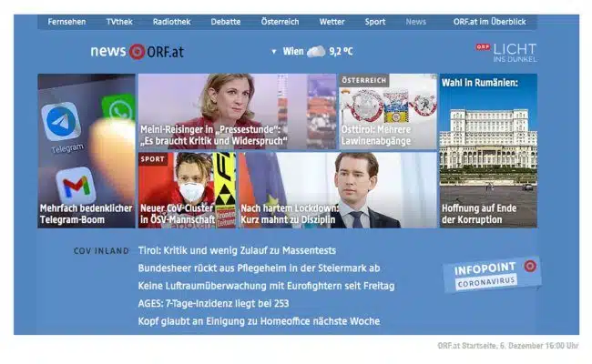Open AGES 7-Tage-Inzidenz headline

click(x=213, y=304)
